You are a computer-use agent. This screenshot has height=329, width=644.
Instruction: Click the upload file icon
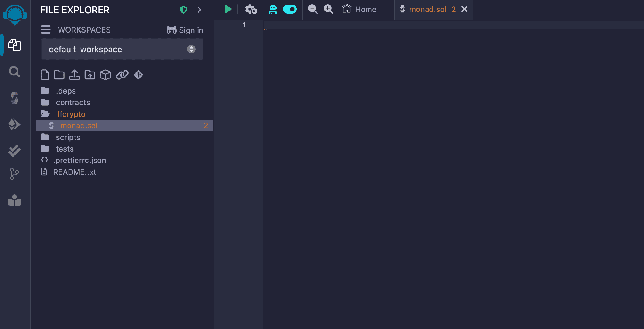[x=75, y=75]
